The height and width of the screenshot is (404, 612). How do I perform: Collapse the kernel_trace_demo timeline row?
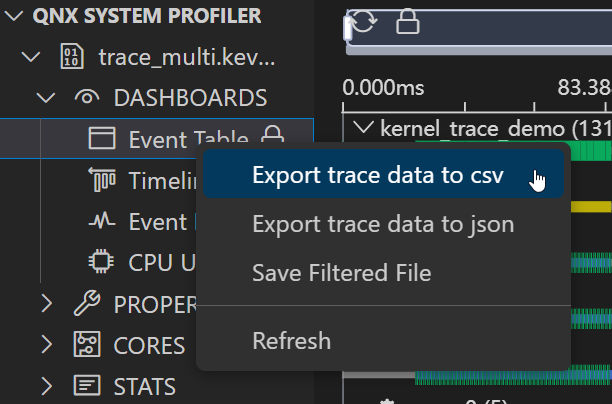(x=364, y=128)
